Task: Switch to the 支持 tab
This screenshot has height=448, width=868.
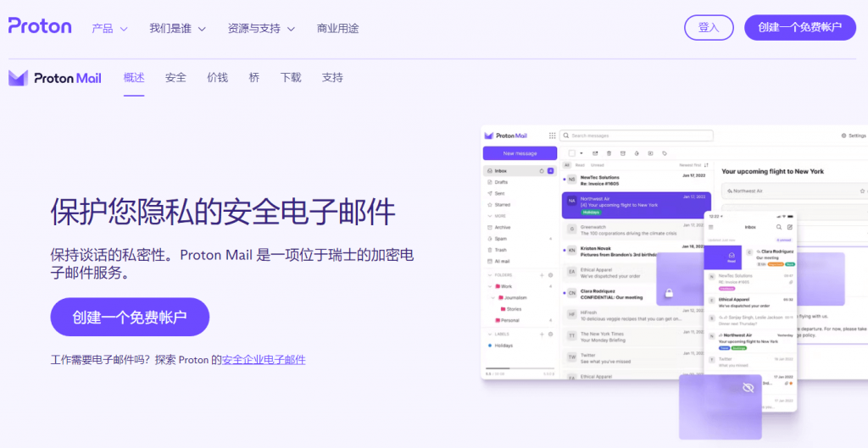Action: click(x=332, y=78)
